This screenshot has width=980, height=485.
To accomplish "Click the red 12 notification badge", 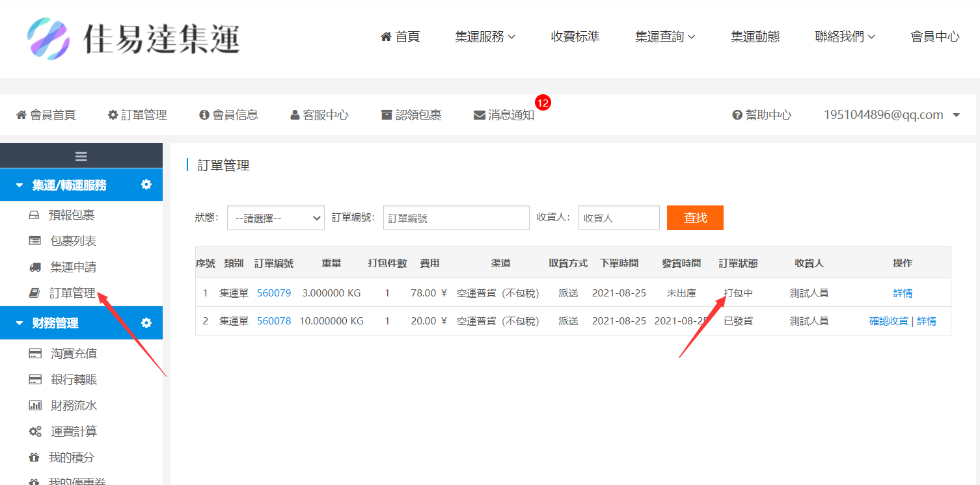I will [543, 102].
